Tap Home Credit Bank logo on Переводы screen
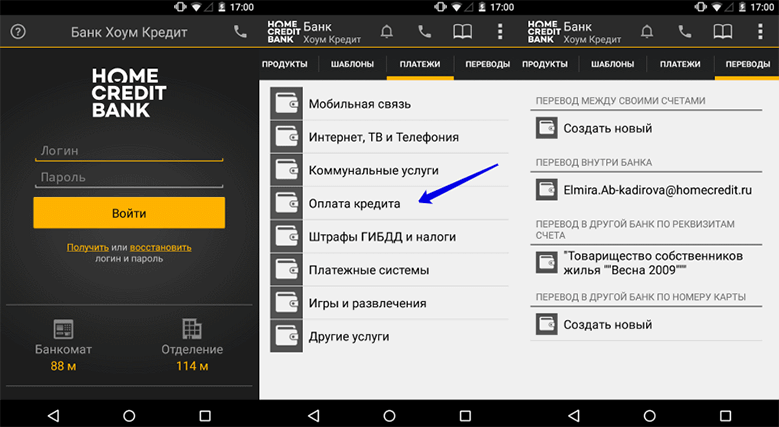This screenshot has width=779, height=427. coord(544,32)
